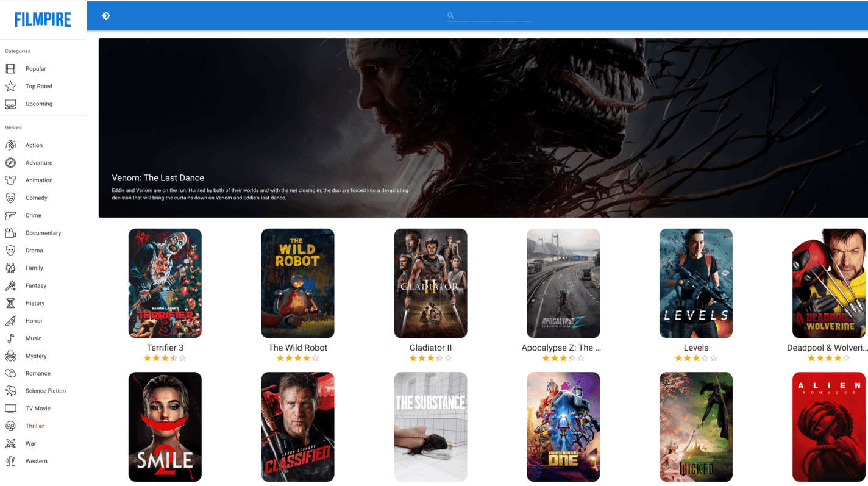Click the Levels title text
The image size is (868, 486).
click(696, 348)
